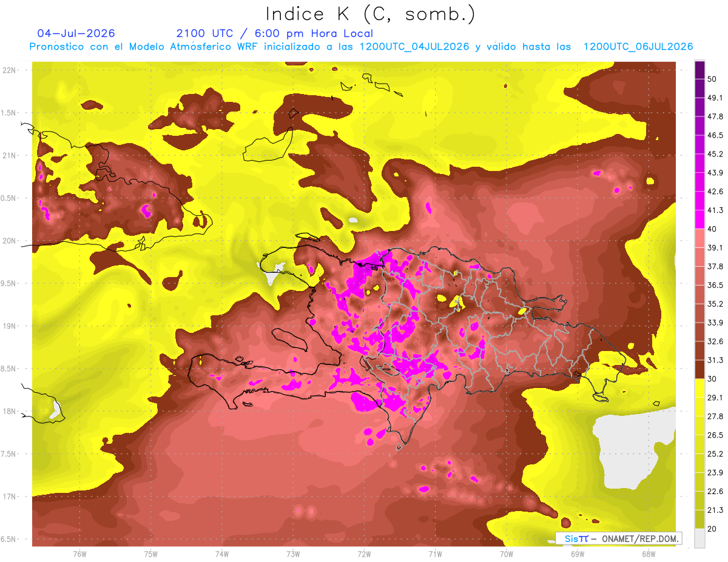Click the 76W longitude label
Screen dimensions: 728x562
[x=80, y=554]
